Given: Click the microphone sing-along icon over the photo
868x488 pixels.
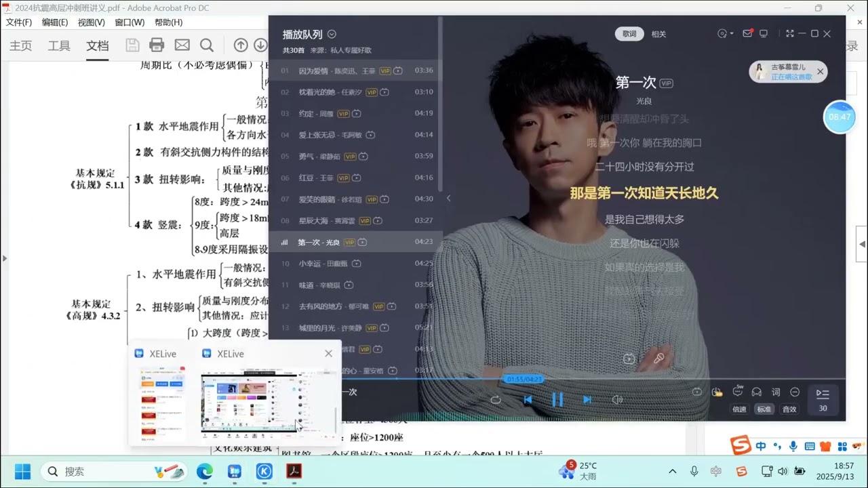Looking at the screenshot, I should tap(658, 359).
